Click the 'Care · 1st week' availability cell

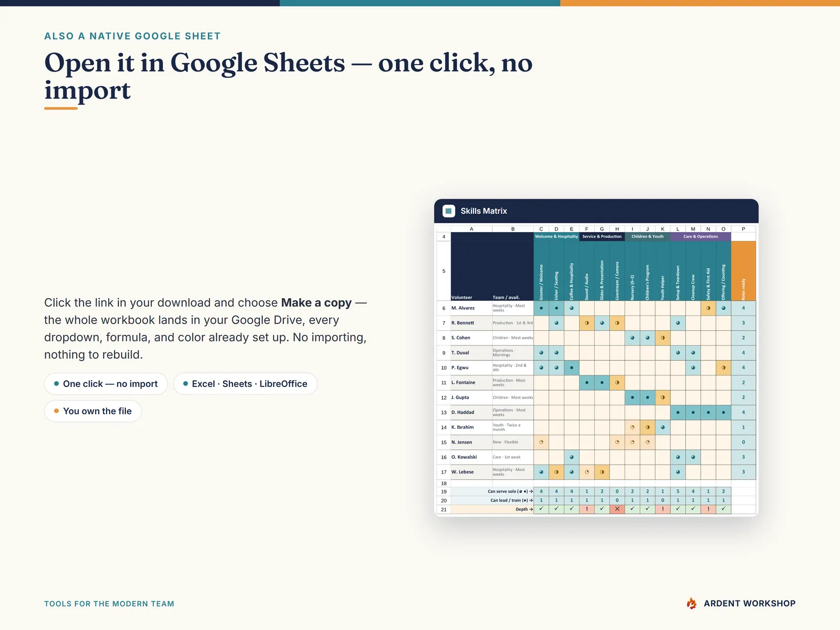tap(513, 457)
